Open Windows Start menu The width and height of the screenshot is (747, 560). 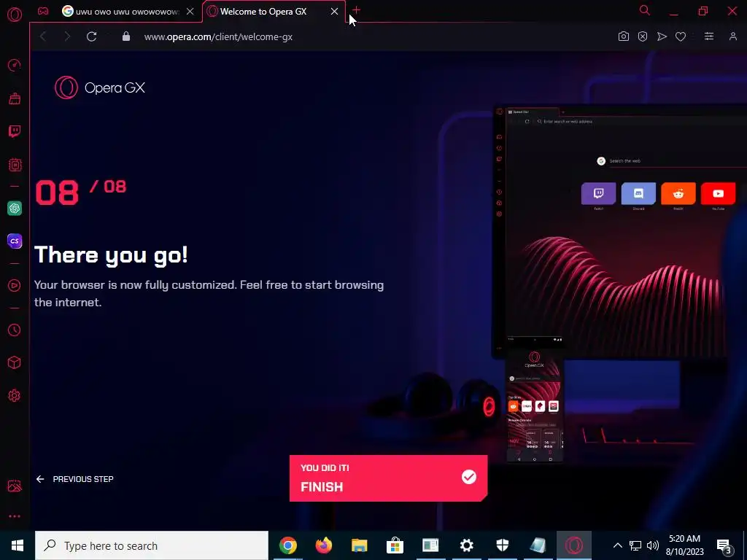(18, 545)
